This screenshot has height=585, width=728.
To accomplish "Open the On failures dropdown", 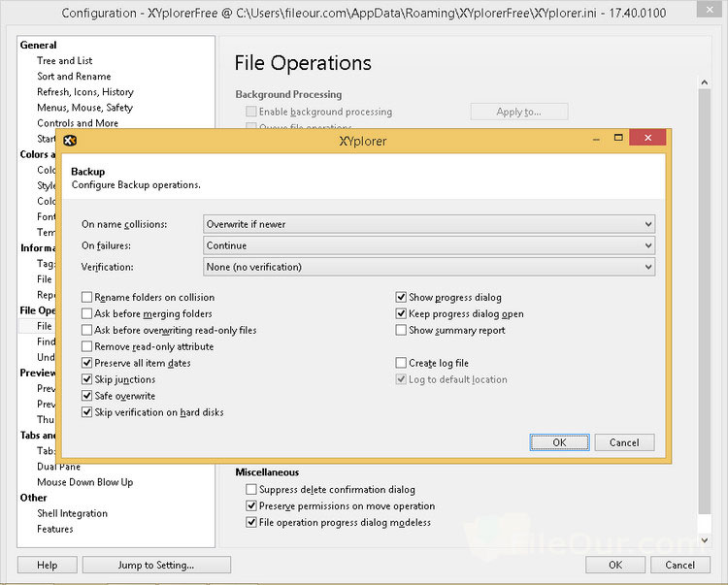I will click(429, 245).
